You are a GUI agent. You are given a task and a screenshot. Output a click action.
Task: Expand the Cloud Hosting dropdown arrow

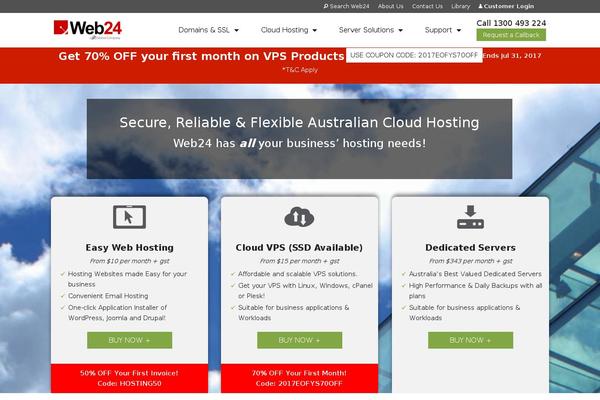(315, 30)
